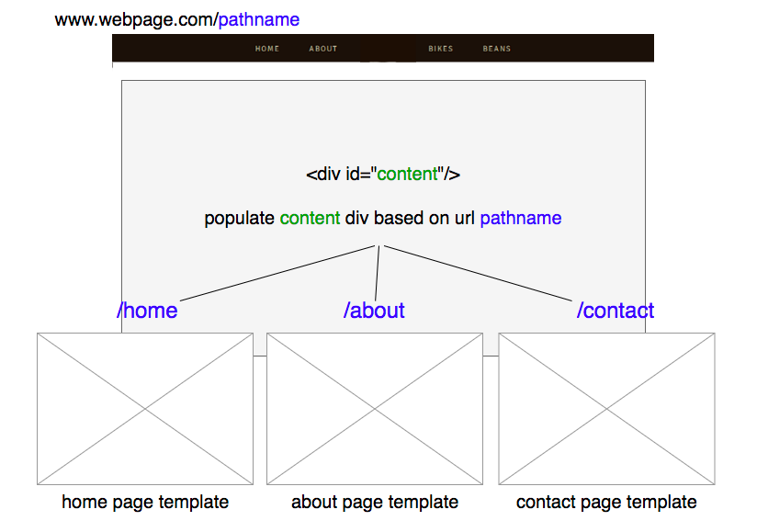The width and height of the screenshot is (757, 532).
Task: Click the blue pathname word in description
Action: (520, 219)
